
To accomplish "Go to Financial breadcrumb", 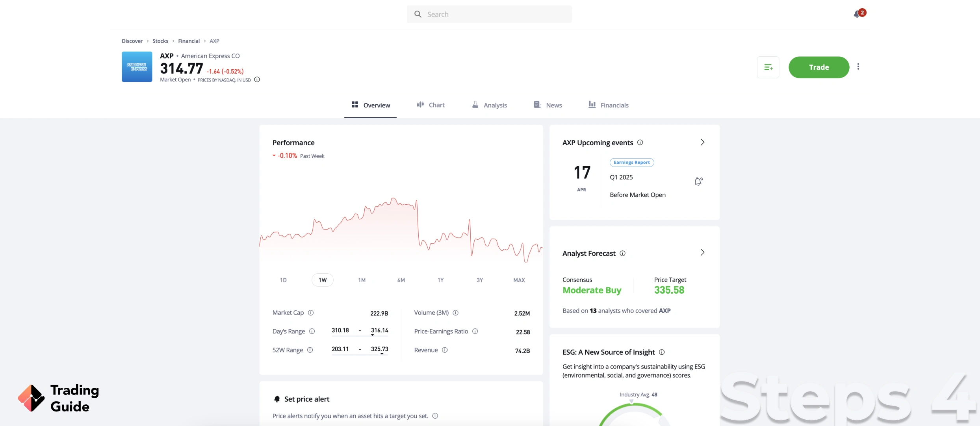I will [x=189, y=41].
